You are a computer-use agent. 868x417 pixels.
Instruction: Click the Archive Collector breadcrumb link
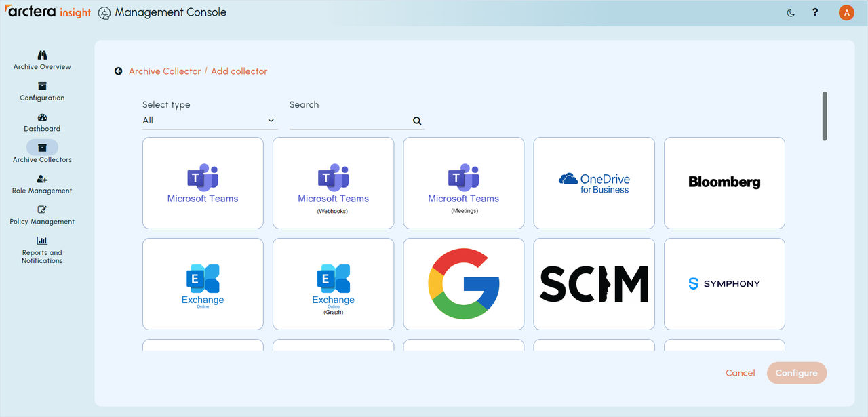pos(165,71)
